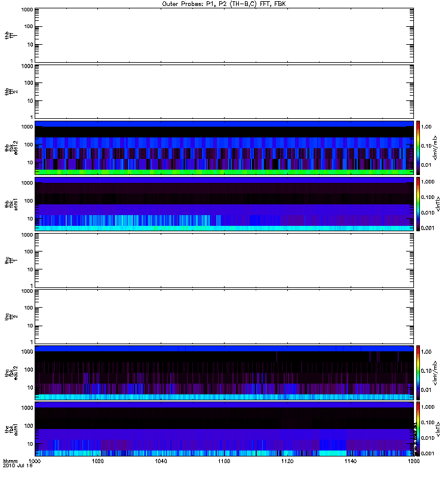Click the nT unit label beside thc scm1 color bar
448x478 pixels.
pos(438,429)
